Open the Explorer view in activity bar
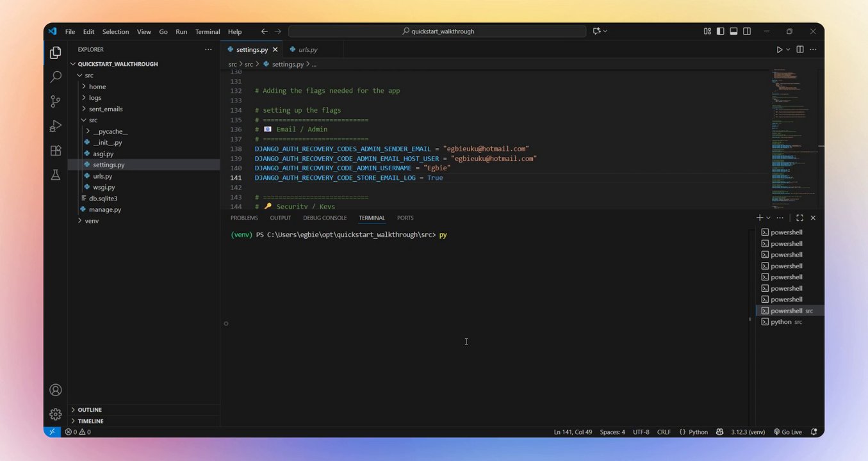 click(x=56, y=53)
